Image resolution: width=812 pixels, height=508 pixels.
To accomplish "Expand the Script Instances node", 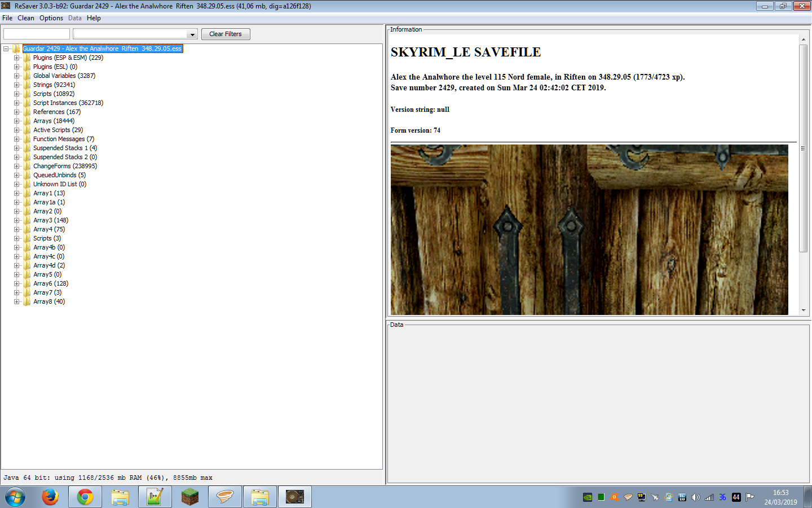I will (x=17, y=103).
